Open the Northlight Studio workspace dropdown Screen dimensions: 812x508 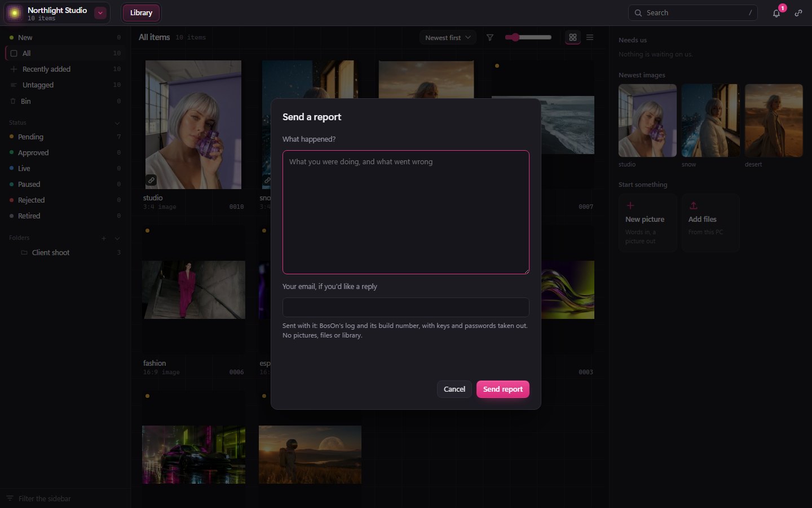tap(100, 13)
